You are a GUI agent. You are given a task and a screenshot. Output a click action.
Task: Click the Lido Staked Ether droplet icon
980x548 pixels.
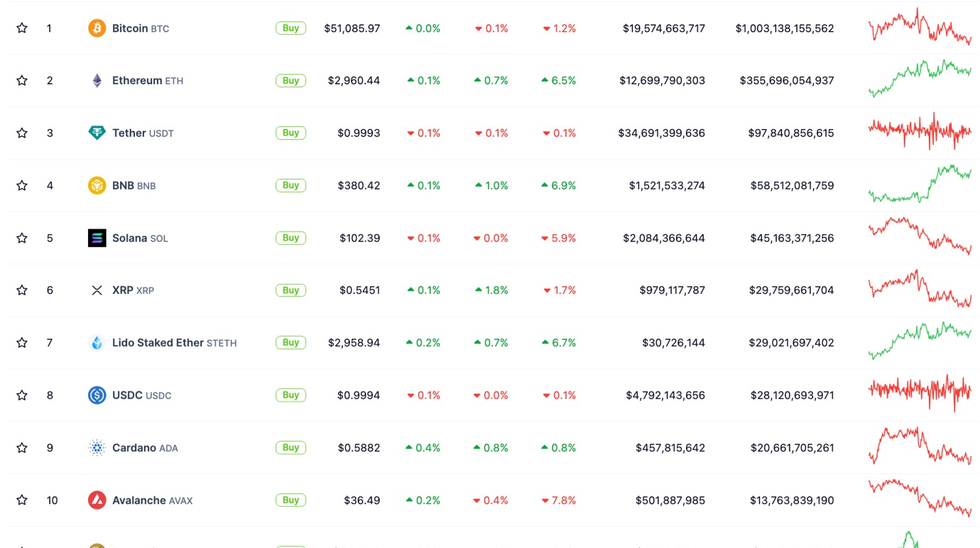pos(97,343)
